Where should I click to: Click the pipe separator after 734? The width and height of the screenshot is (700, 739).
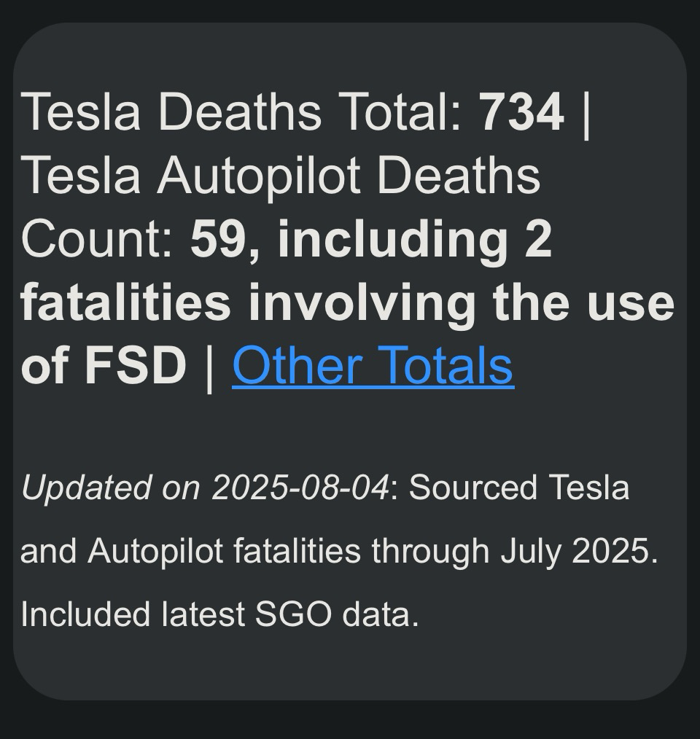[586, 114]
